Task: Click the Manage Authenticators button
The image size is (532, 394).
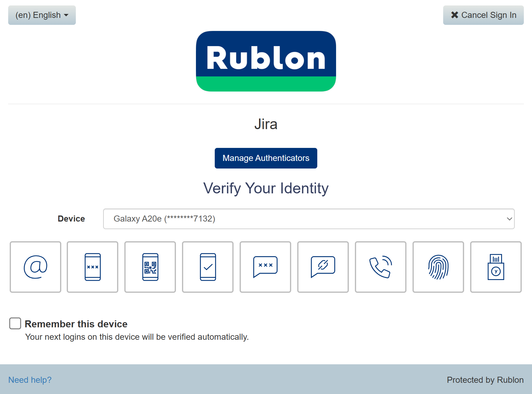Action: click(x=266, y=158)
